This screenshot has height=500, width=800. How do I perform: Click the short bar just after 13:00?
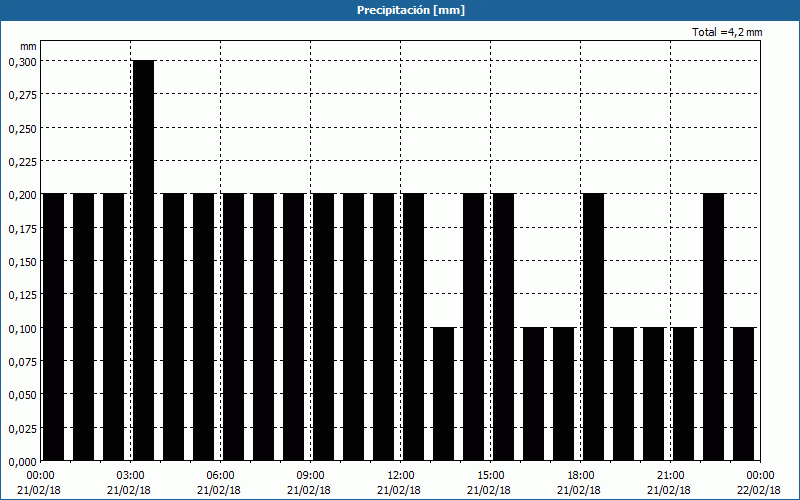[x=443, y=394]
